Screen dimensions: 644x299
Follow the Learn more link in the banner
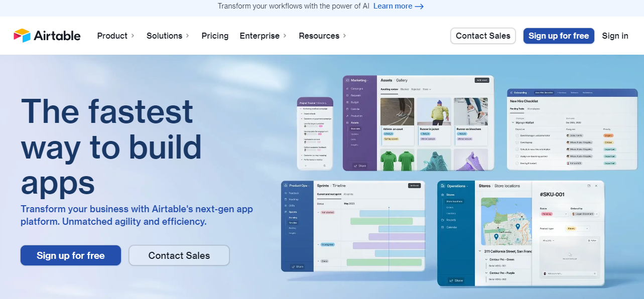tap(394, 6)
